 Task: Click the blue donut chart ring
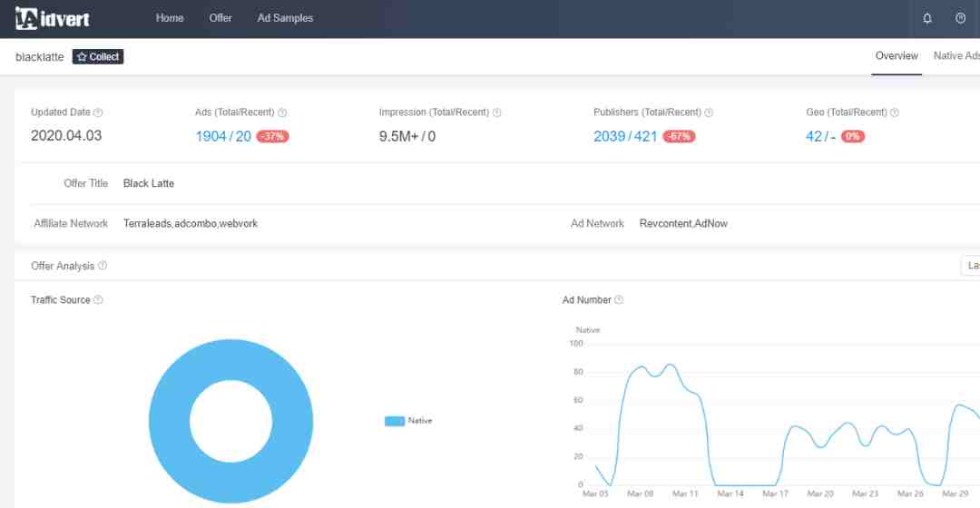click(169, 421)
